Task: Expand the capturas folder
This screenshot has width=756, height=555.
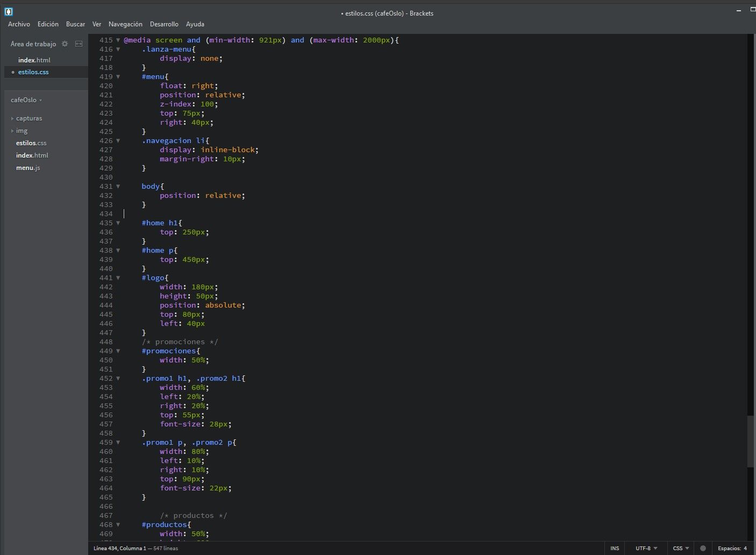Action: click(x=29, y=118)
